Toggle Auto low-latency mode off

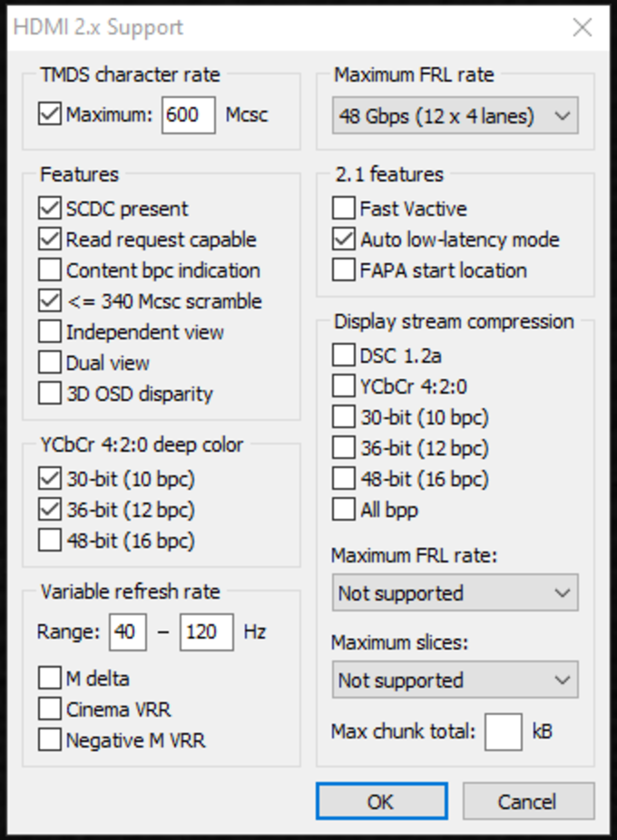point(344,239)
